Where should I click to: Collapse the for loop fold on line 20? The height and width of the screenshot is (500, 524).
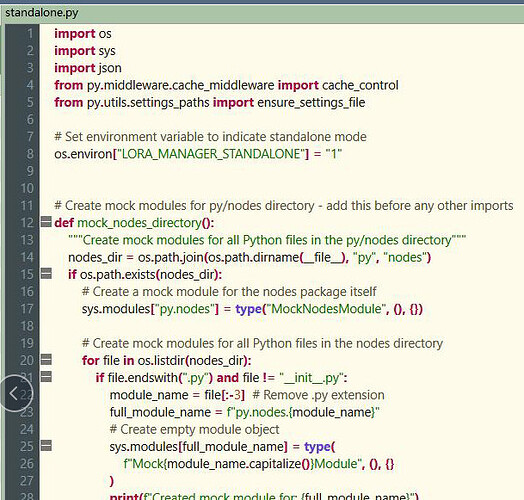pos(46,359)
